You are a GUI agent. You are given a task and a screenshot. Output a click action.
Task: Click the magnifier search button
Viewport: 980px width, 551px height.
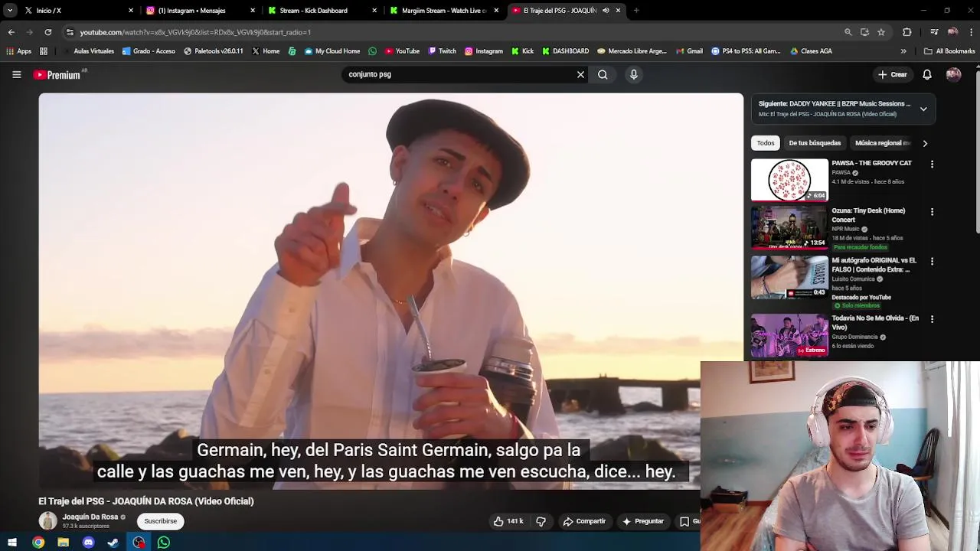(x=603, y=74)
